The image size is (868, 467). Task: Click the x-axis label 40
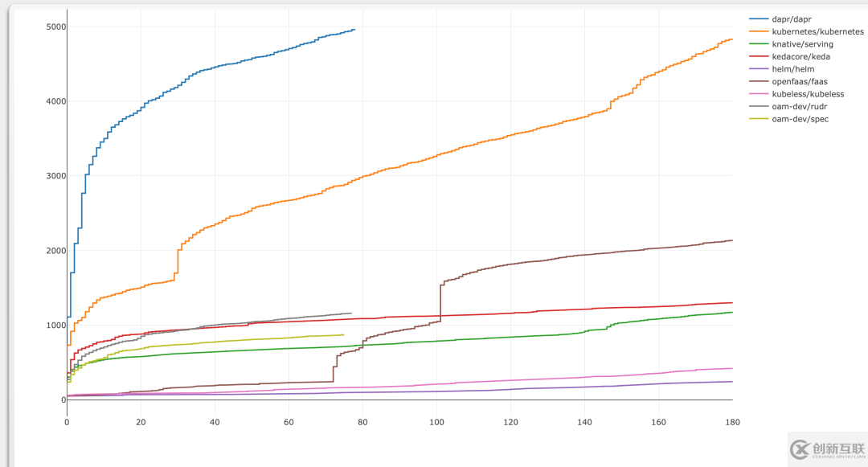pos(215,422)
